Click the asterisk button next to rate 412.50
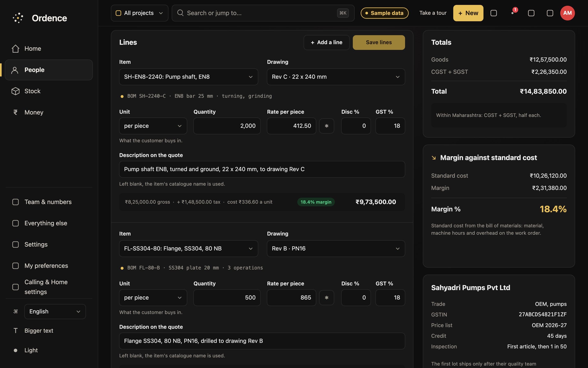The height and width of the screenshot is (368, 588). tap(326, 126)
